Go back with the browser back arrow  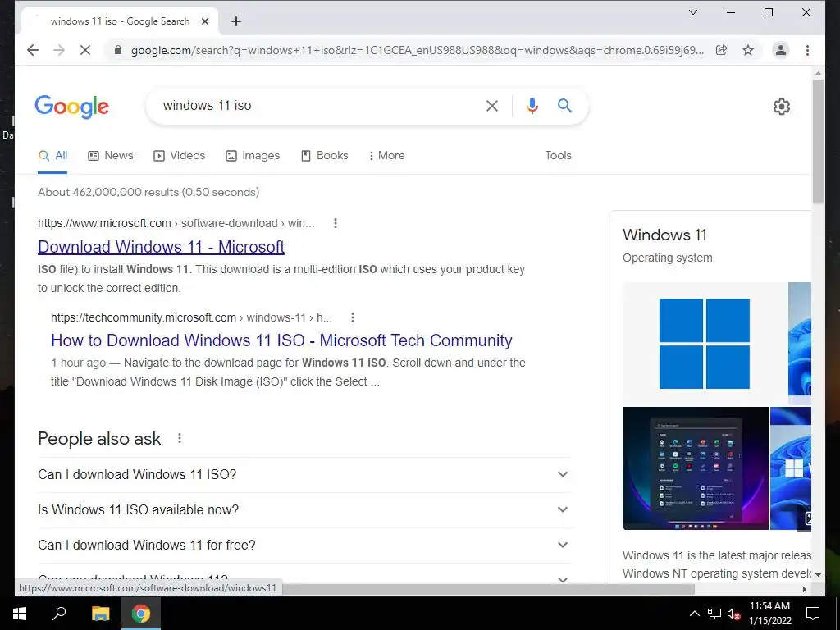tap(33, 50)
